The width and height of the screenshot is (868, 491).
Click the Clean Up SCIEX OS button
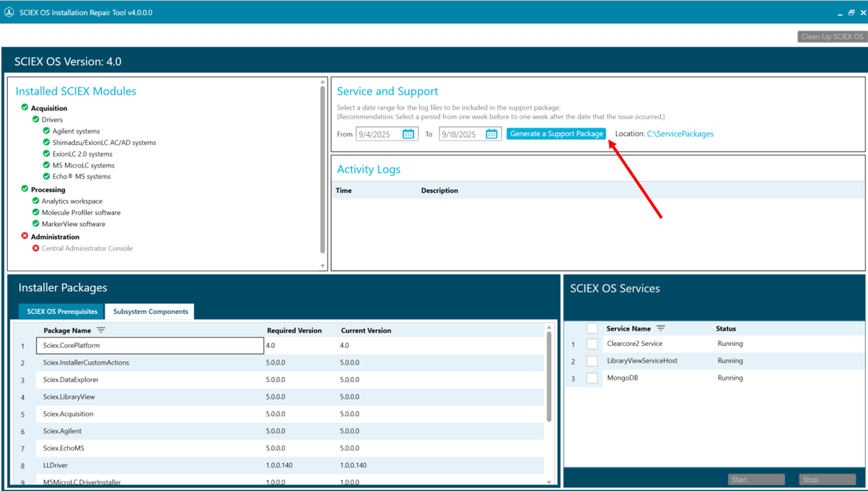(832, 37)
